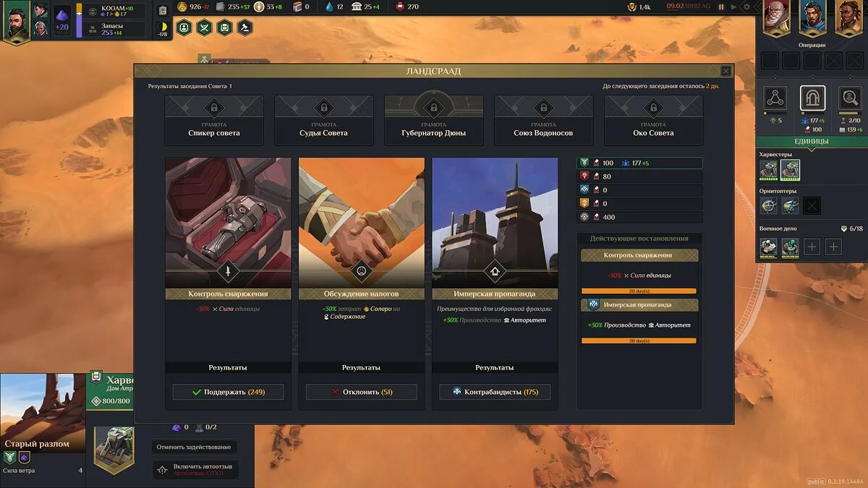The height and width of the screenshot is (488, 868).
Task: Select the Landsraad arch icon
Action: 812,98
